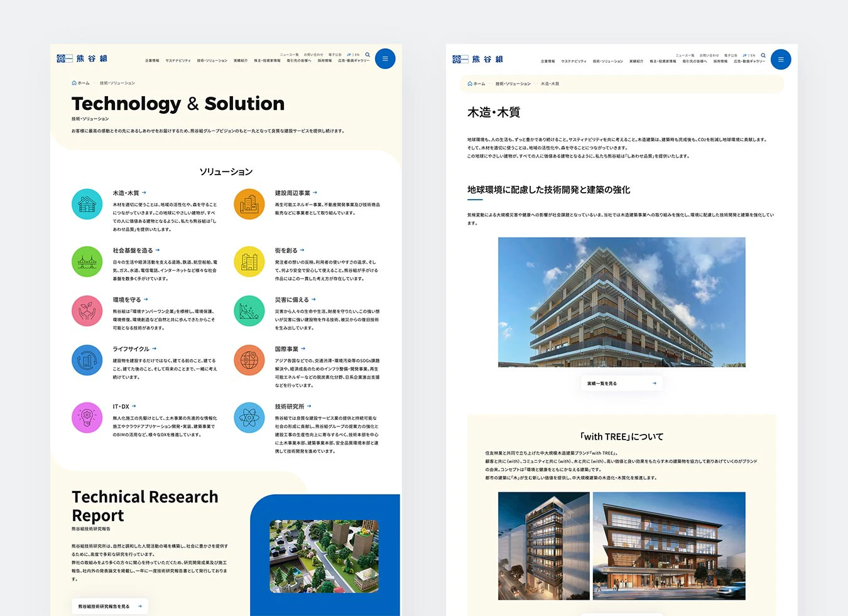The image size is (848, 616).
Task: Select サステナビリティ in the right page navigation
Action: [573, 62]
